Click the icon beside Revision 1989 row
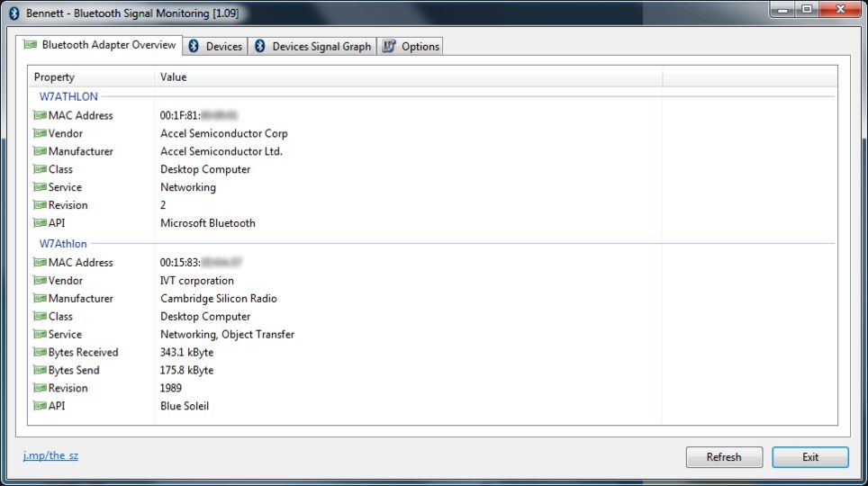This screenshot has width=868, height=486. 40,389
